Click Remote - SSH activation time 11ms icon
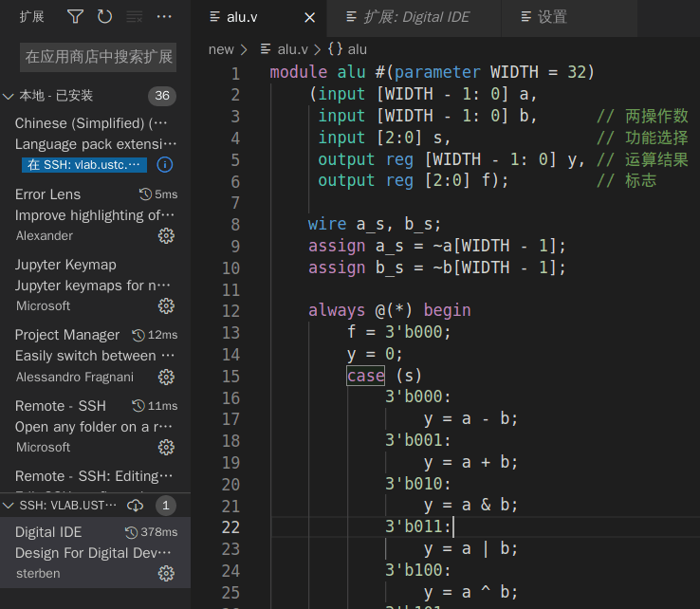This screenshot has width=700, height=609. click(138, 406)
